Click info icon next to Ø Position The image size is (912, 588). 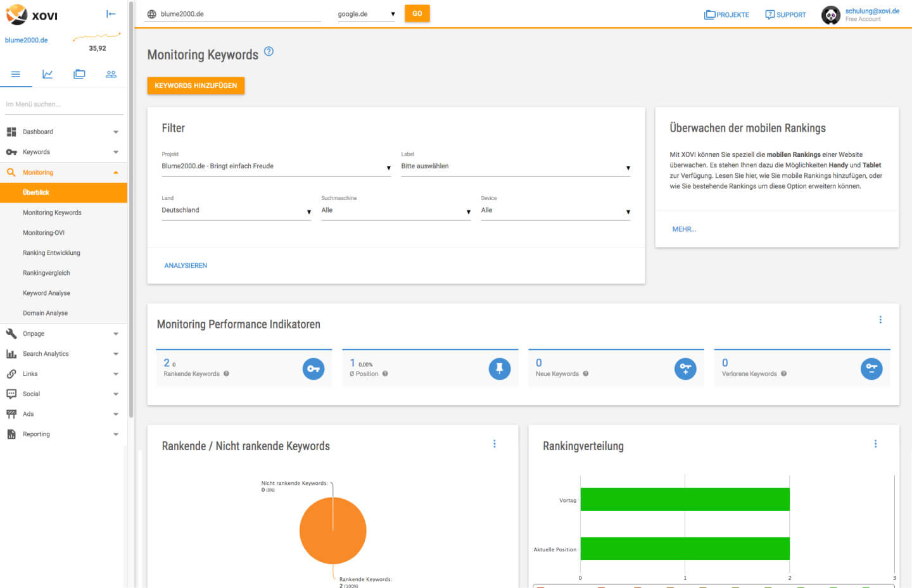click(x=385, y=373)
